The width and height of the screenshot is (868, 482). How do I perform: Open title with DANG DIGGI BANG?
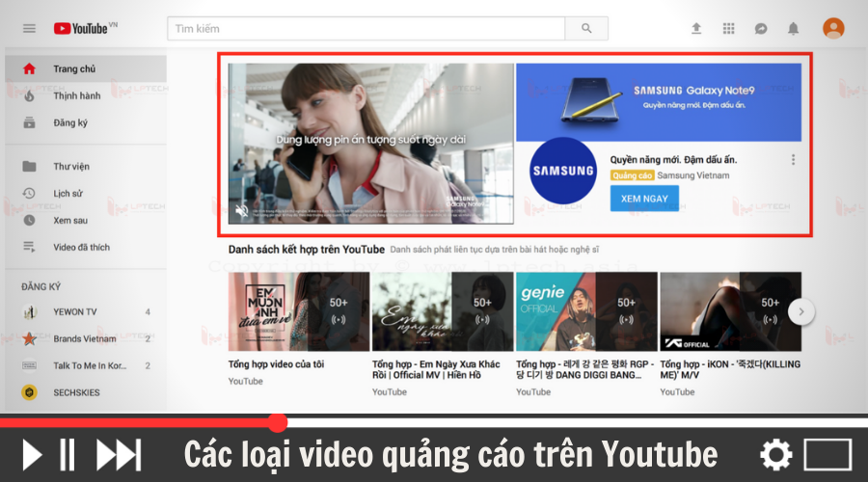pos(585,369)
